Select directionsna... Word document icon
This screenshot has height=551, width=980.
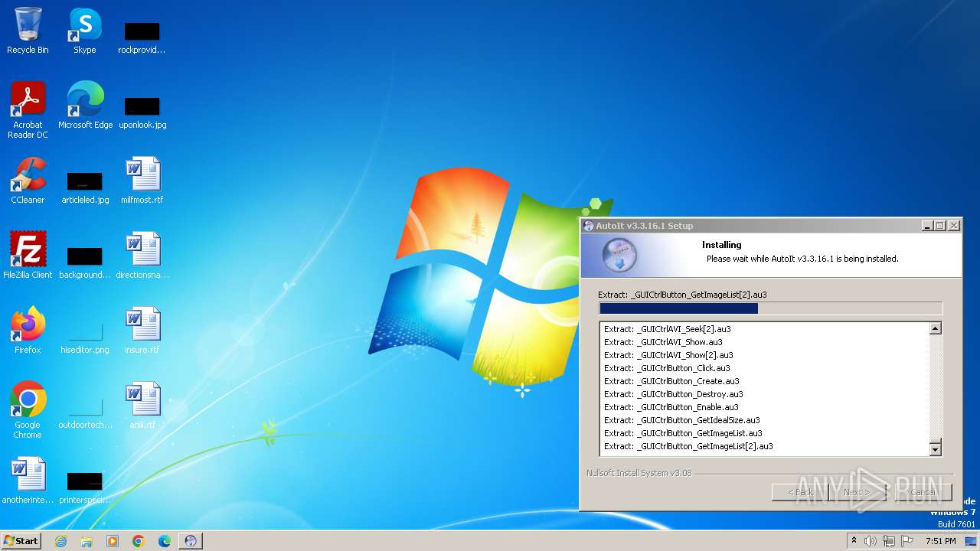click(142, 255)
